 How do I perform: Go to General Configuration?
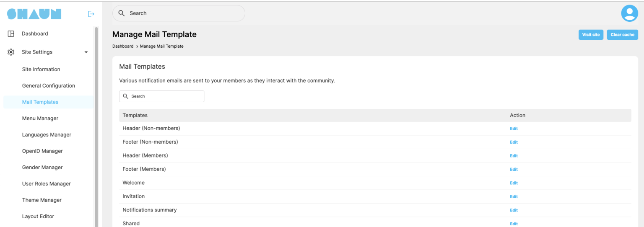point(49,86)
